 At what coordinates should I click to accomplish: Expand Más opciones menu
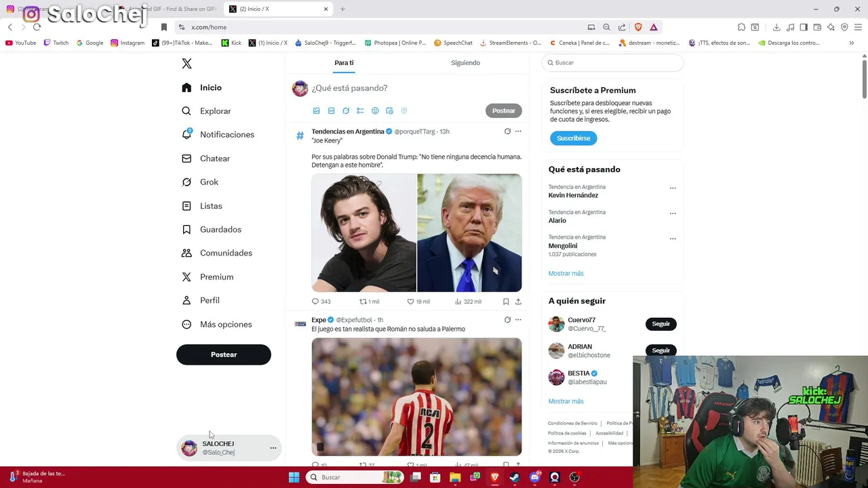(217, 325)
